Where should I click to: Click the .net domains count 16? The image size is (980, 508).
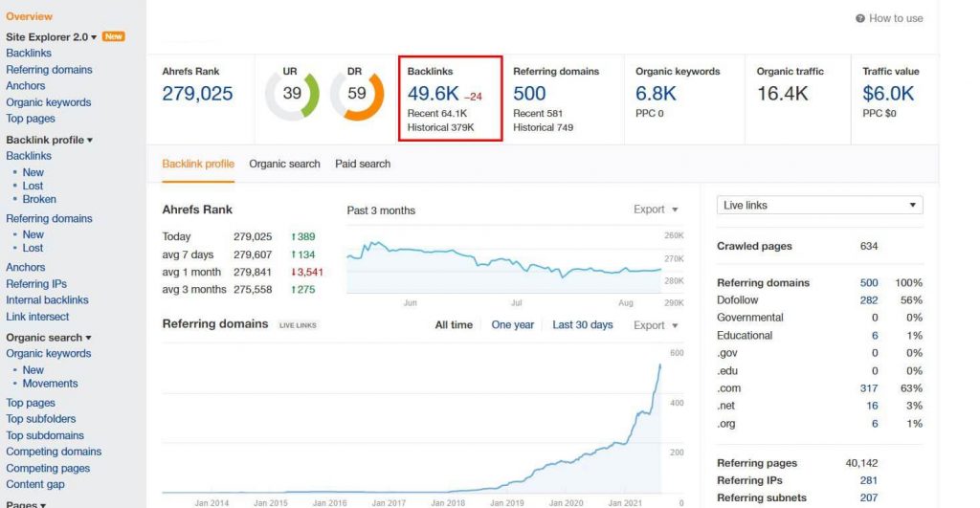click(x=872, y=406)
